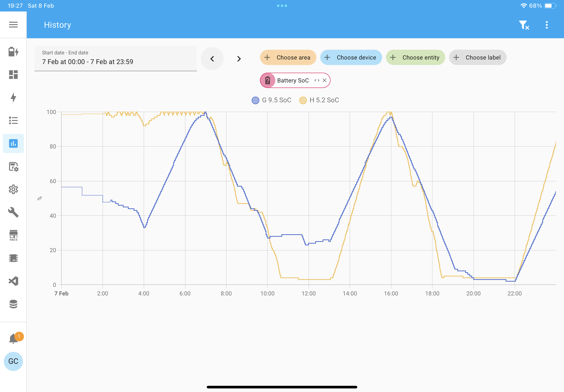
Task: Open Developer tools wrench icon
Action: pyautogui.click(x=13, y=212)
